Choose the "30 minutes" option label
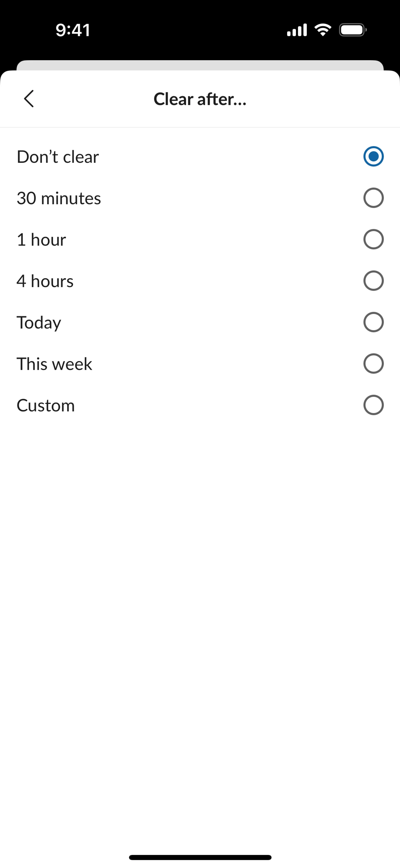 (x=59, y=198)
